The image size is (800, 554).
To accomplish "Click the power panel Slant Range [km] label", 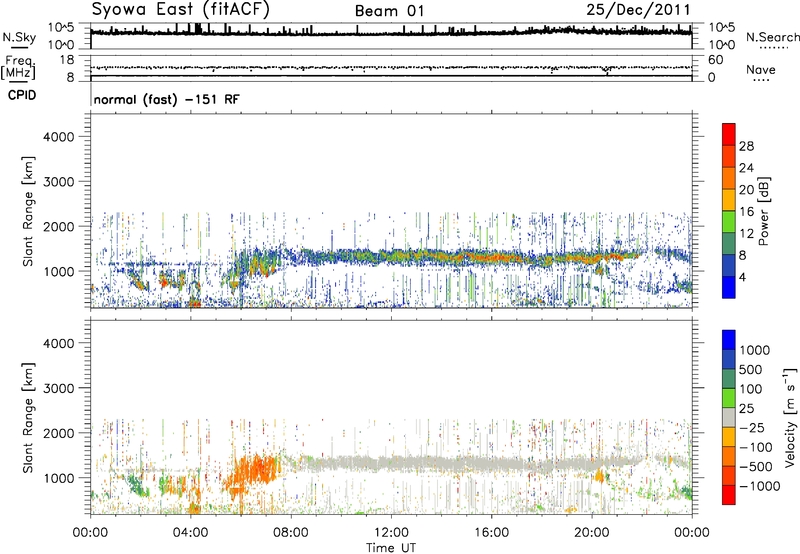I will (x=28, y=211).
